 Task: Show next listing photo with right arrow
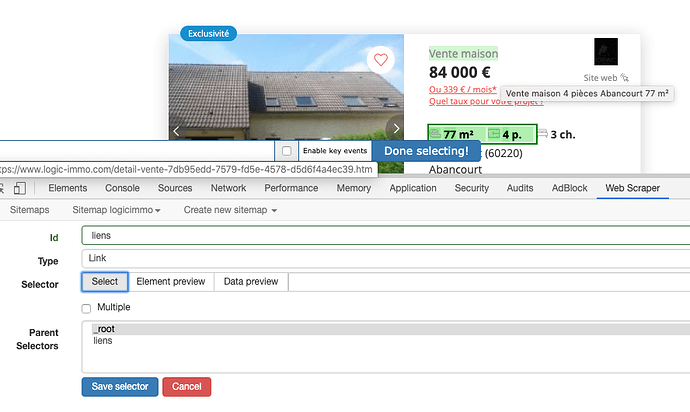396,129
